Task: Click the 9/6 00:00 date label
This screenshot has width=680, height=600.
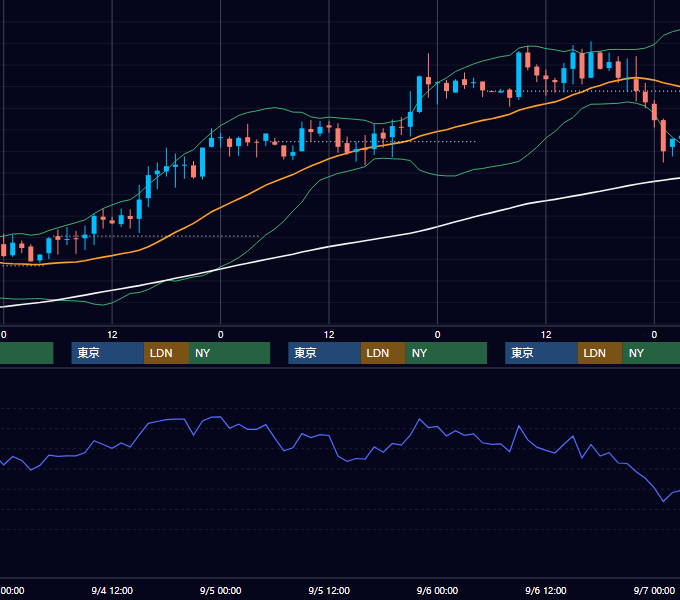Action: click(x=437, y=590)
